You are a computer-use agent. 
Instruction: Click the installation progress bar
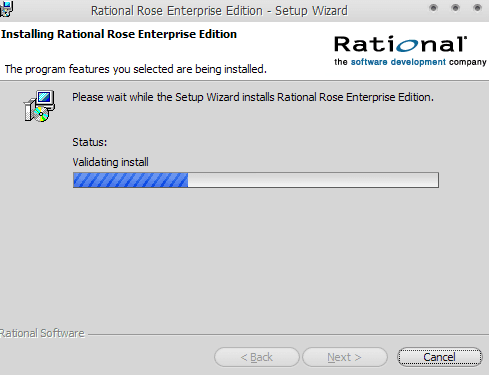pos(256,180)
